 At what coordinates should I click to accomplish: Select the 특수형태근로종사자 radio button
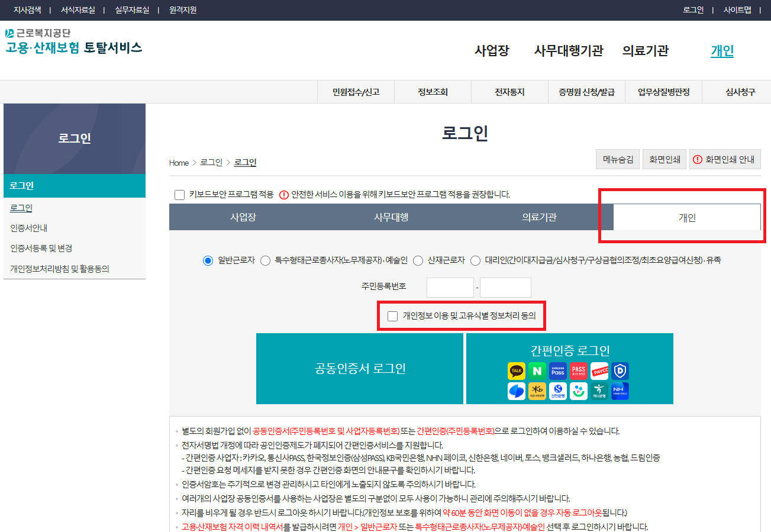(x=265, y=260)
